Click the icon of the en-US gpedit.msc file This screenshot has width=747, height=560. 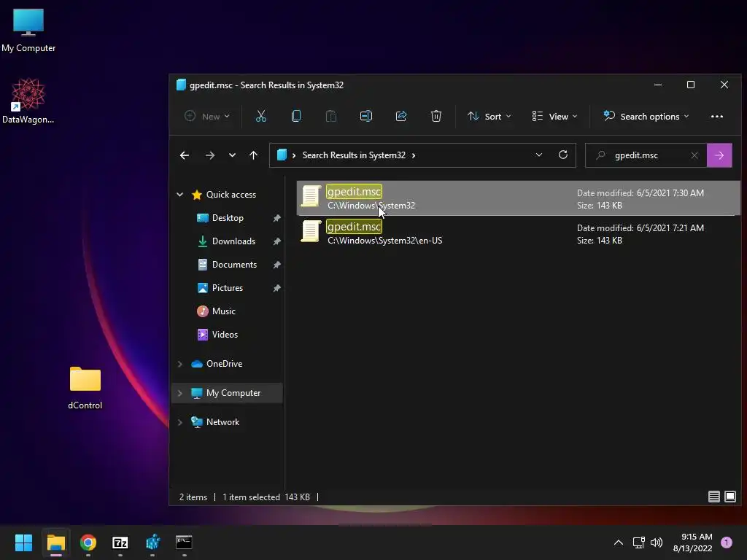311,231
